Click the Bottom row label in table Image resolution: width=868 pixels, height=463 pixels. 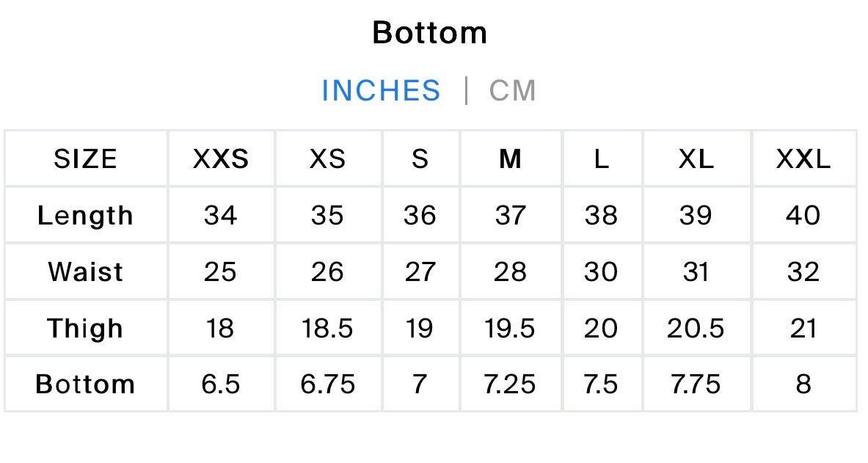tap(85, 384)
